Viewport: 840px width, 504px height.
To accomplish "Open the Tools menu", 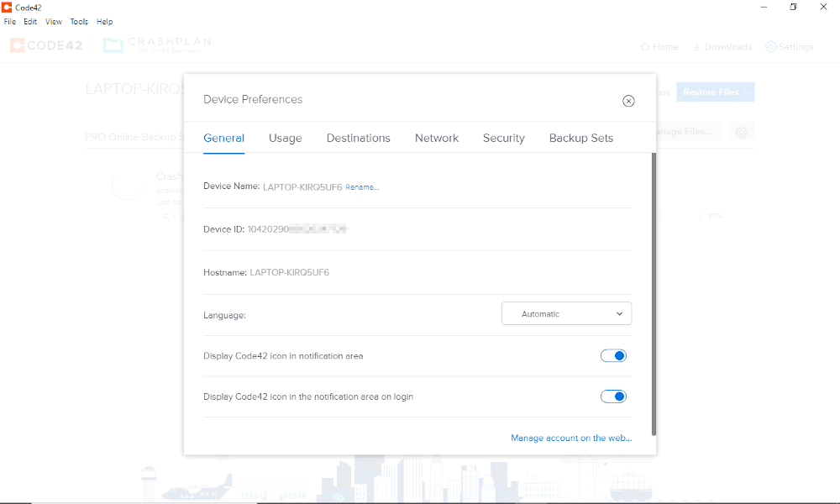I will tap(78, 21).
